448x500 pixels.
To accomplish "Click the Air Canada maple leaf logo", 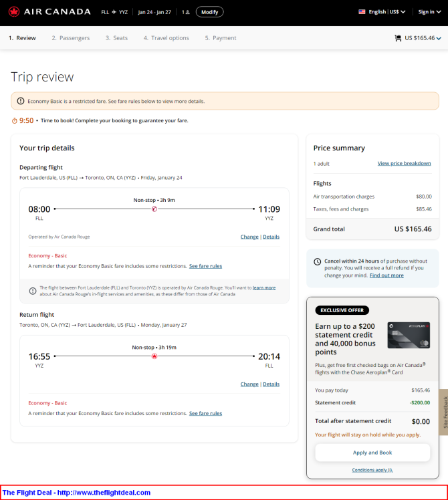I will [x=14, y=12].
